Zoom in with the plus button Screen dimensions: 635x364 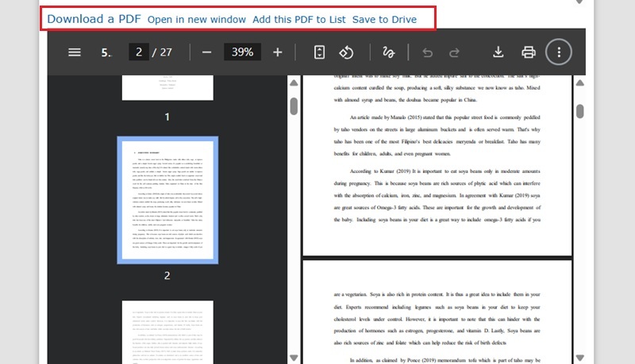pyautogui.click(x=277, y=52)
